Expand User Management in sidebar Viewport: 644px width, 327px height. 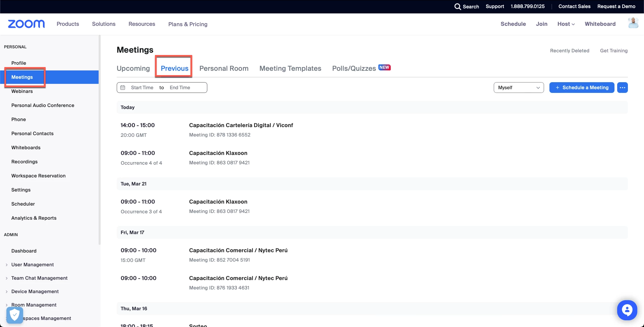(x=33, y=265)
